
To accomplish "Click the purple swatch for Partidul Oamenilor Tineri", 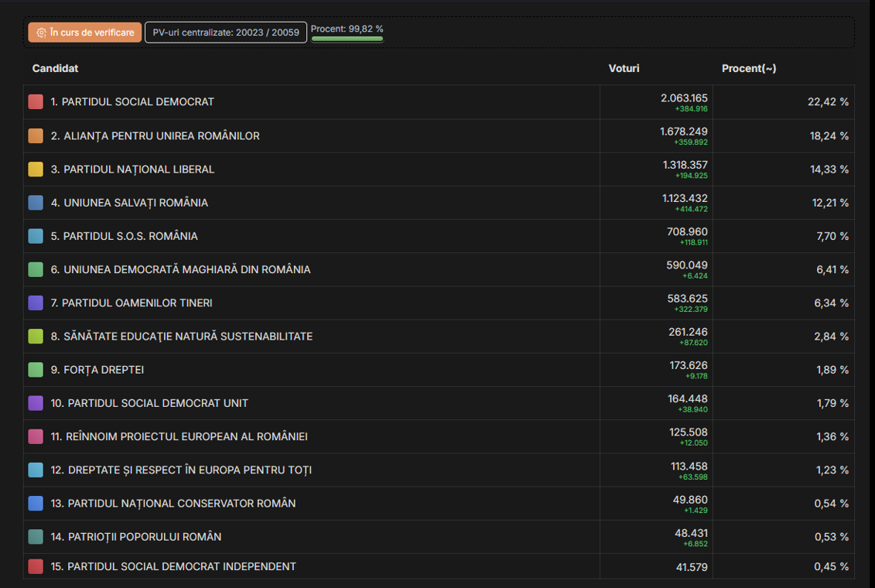I will coord(36,303).
